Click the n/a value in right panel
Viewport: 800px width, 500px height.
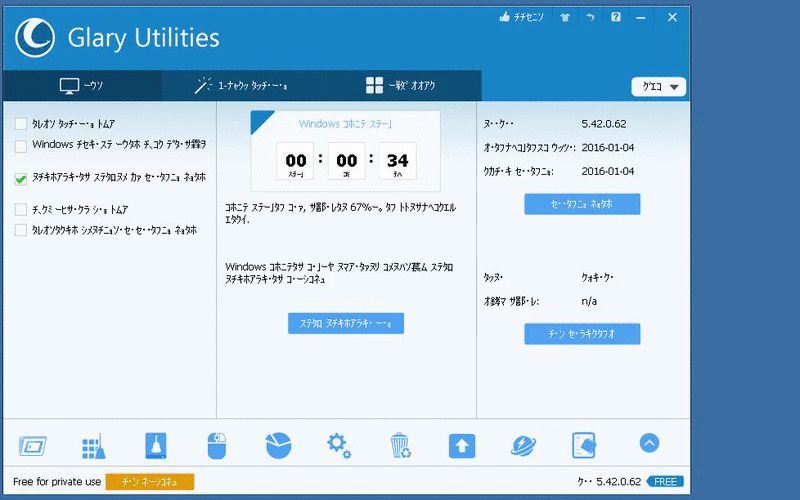pos(589,301)
